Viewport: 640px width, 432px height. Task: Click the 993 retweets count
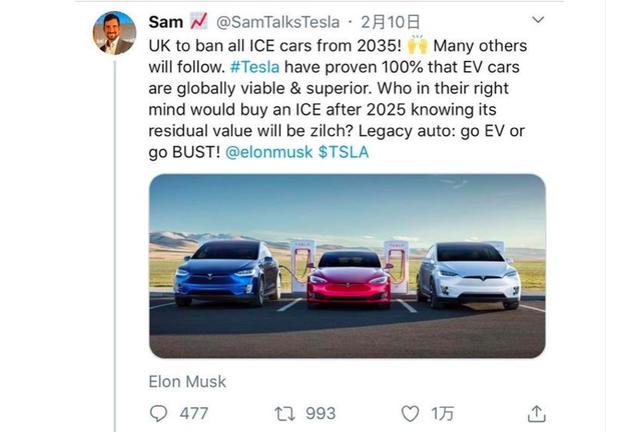pos(319,413)
